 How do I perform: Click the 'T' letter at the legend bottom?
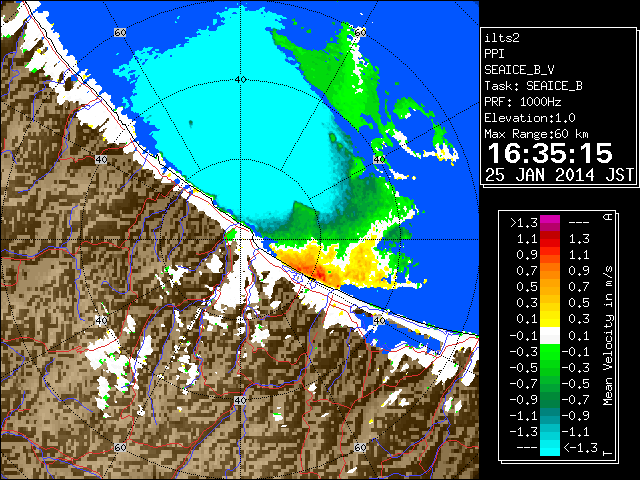(608, 452)
